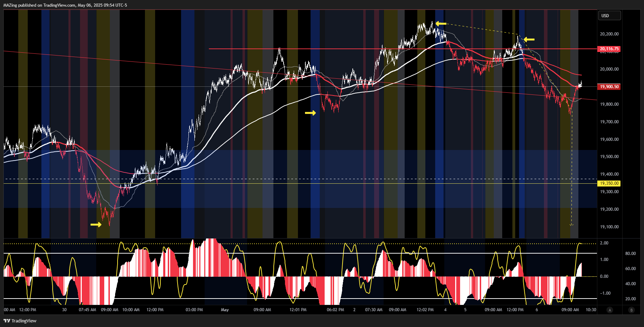Click the TradingView logo

coord(20,321)
